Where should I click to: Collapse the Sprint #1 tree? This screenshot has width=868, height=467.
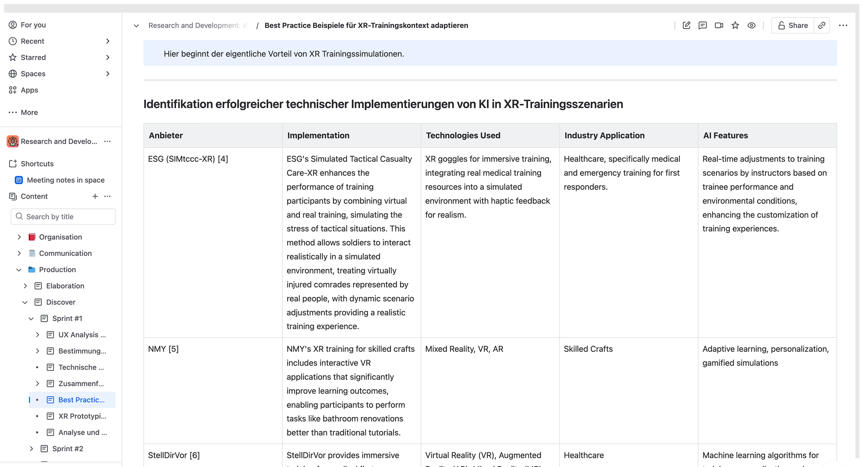[x=31, y=319]
